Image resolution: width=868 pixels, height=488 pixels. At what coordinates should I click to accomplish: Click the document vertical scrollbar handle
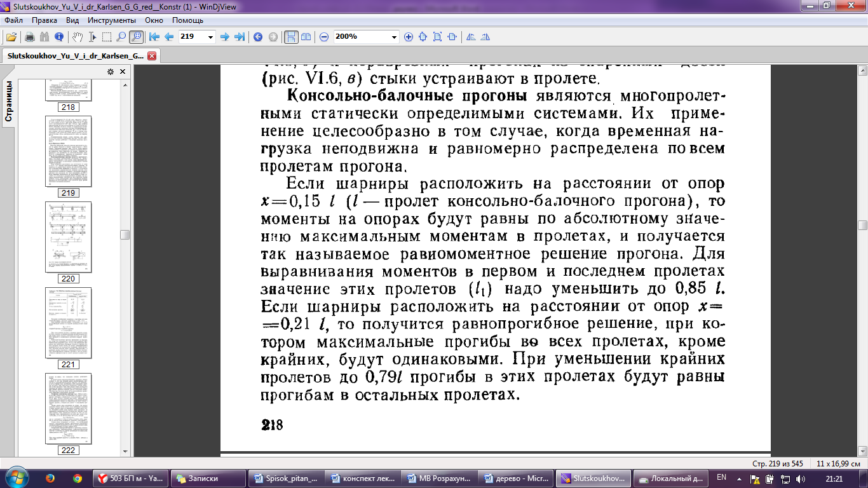pyautogui.click(x=862, y=226)
